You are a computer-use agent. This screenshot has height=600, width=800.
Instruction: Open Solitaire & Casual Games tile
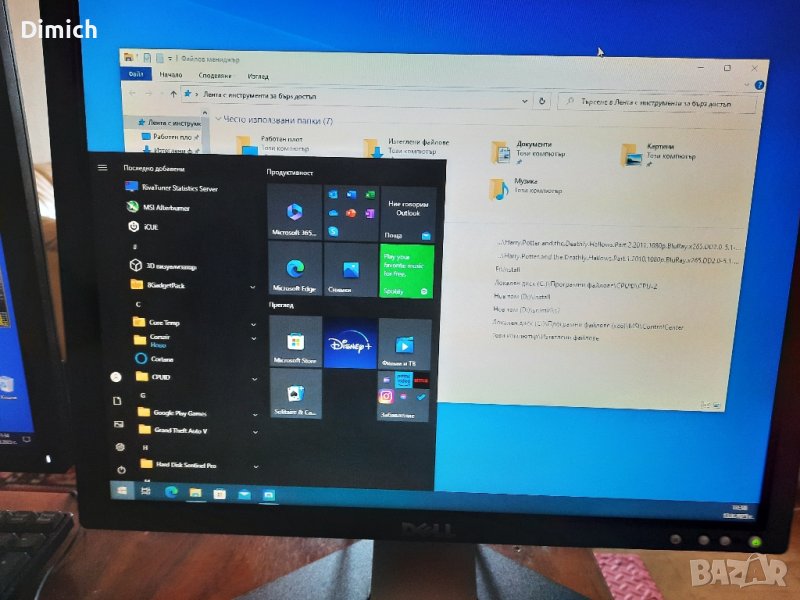(x=295, y=394)
